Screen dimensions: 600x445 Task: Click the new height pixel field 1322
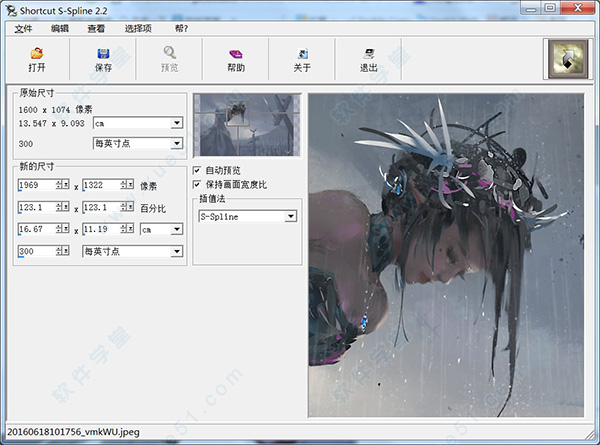click(101, 185)
